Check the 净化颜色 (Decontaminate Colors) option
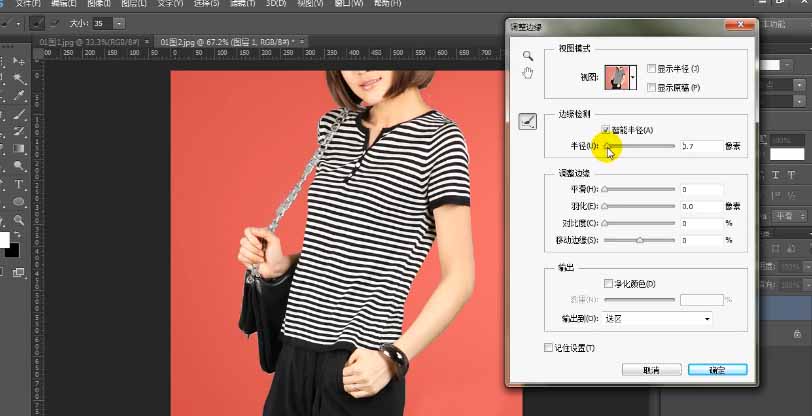Image resolution: width=812 pixels, height=416 pixels. pyautogui.click(x=610, y=284)
